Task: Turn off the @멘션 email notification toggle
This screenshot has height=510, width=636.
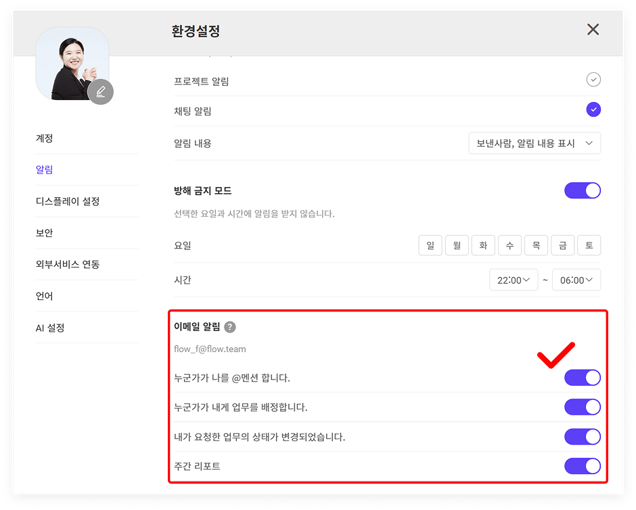Action: 582,377
